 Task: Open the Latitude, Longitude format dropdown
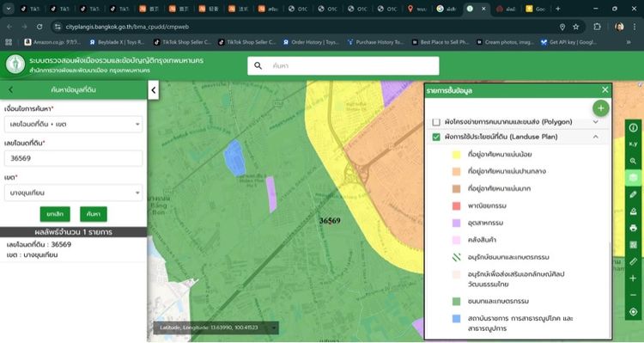click(274, 328)
